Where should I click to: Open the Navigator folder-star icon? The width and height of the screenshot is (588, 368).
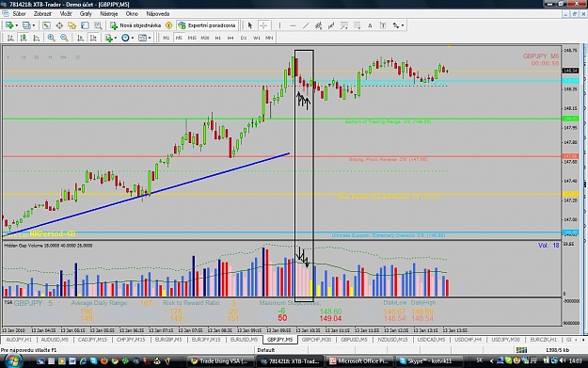(72, 25)
